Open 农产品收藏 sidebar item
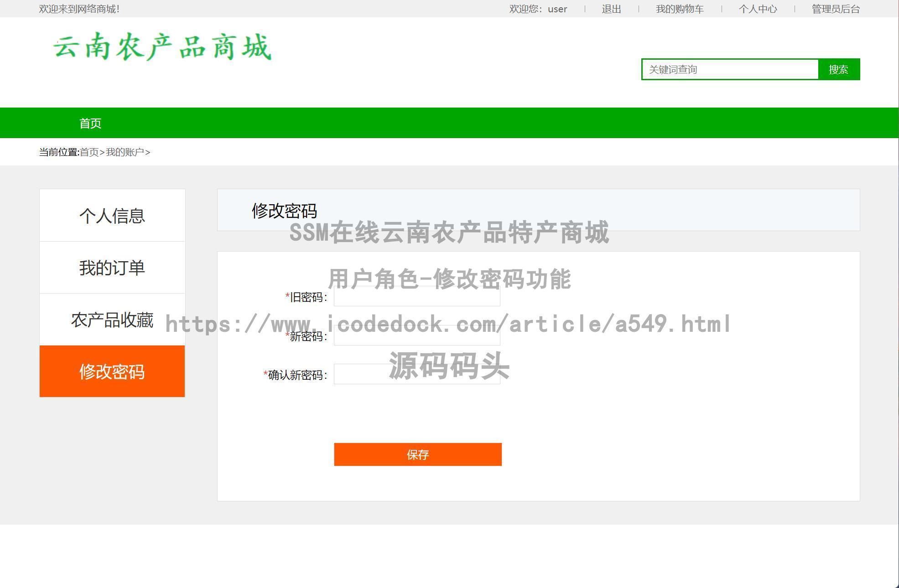The width and height of the screenshot is (899, 588). click(x=112, y=320)
